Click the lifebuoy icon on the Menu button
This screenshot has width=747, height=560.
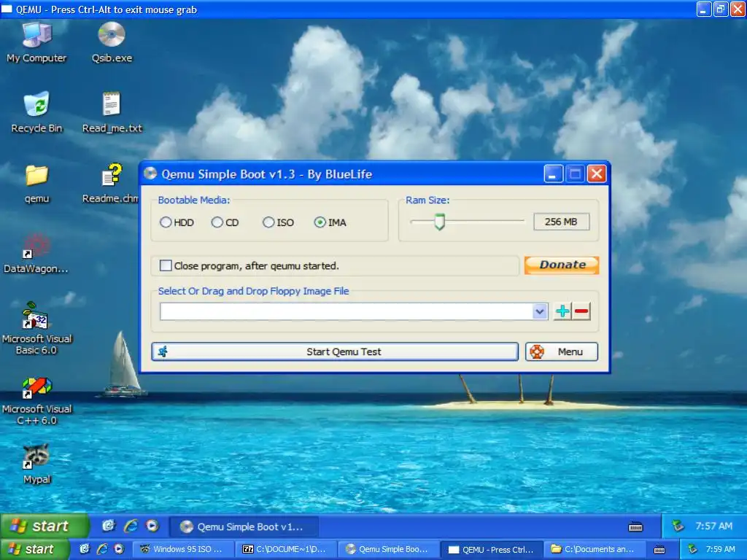point(537,351)
